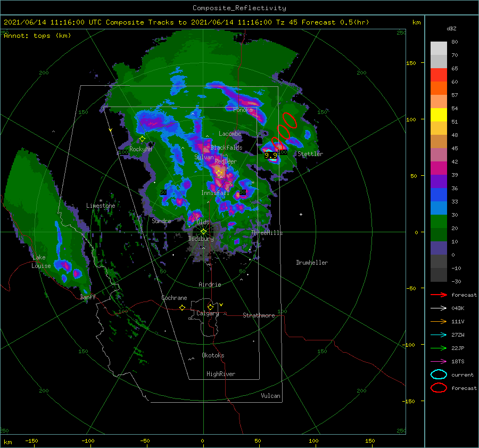
Task: Click the Stettler city label
Action: (310, 154)
